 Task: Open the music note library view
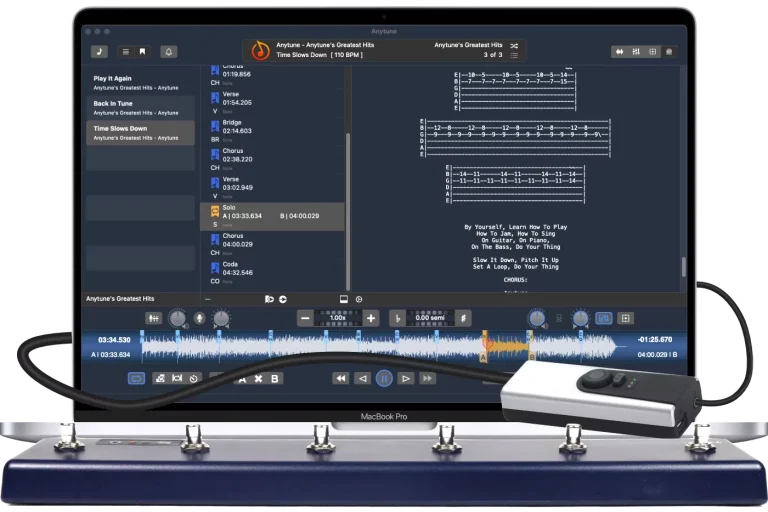(99, 51)
